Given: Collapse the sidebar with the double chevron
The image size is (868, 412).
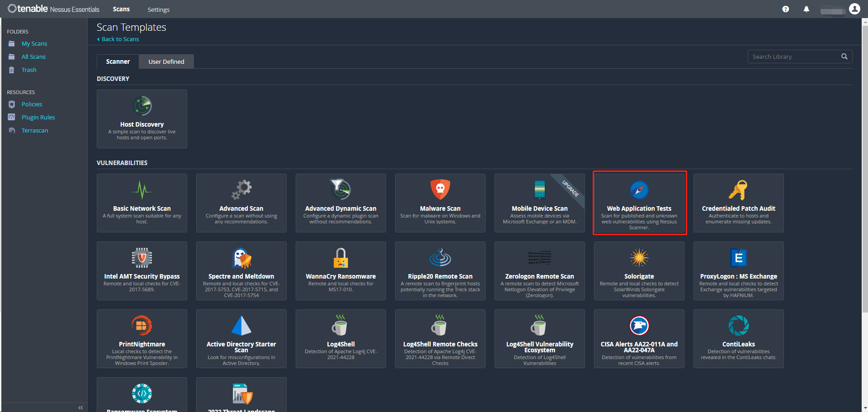Looking at the screenshot, I should pos(80,407).
